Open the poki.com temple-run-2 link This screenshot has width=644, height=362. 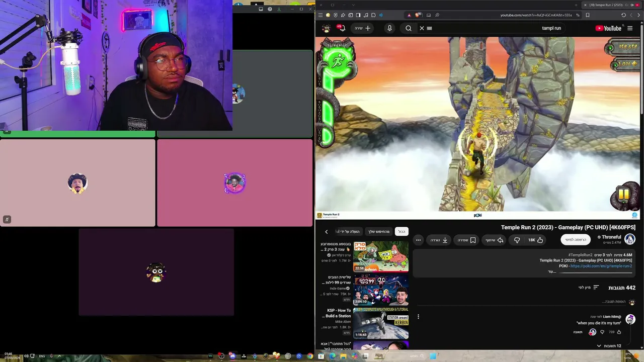[x=601, y=266]
